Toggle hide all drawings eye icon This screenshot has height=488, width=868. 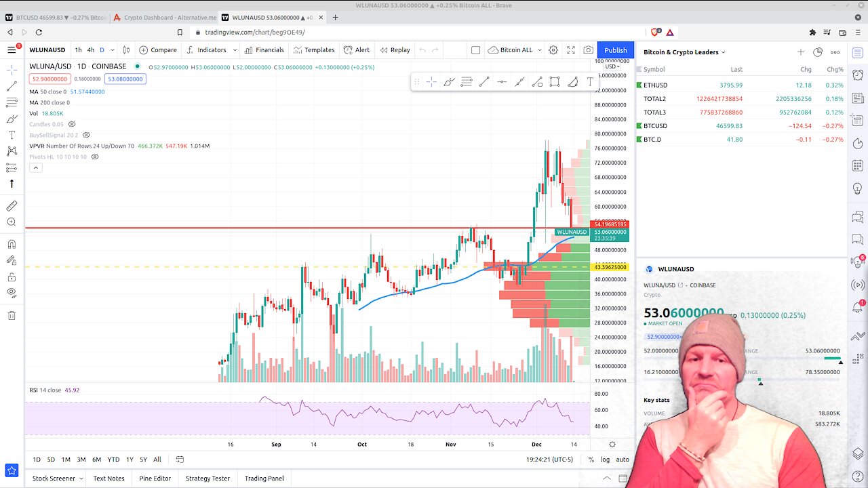(12, 293)
